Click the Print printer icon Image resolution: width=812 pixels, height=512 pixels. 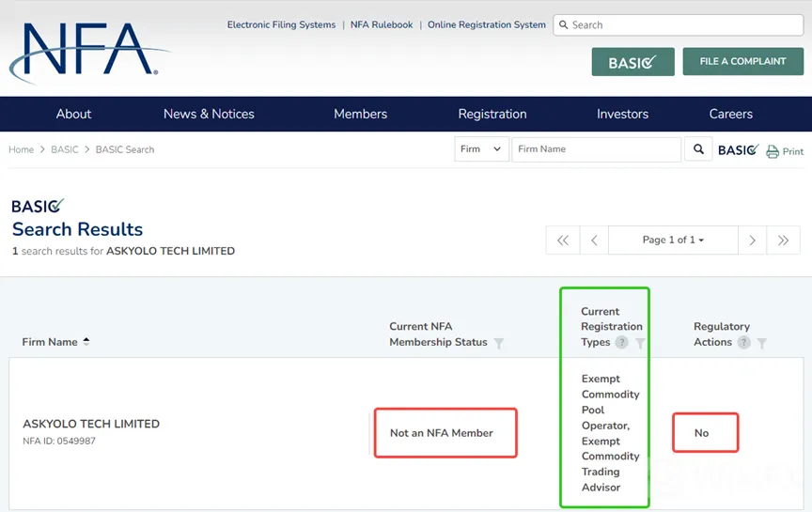pos(773,151)
